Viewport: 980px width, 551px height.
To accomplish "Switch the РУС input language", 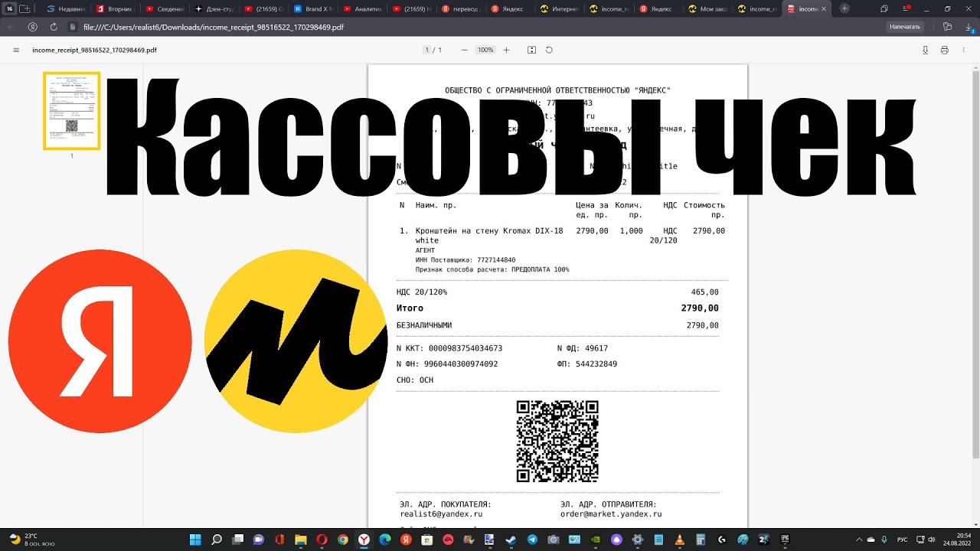I will [903, 540].
